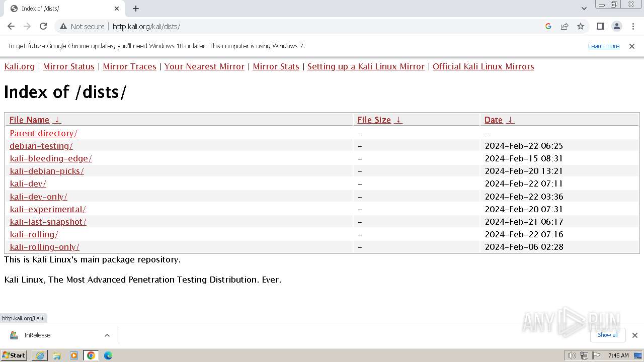The image size is (644, 362).
Task: Close the Index of /dists/ tab
Action: coord(117,9)
